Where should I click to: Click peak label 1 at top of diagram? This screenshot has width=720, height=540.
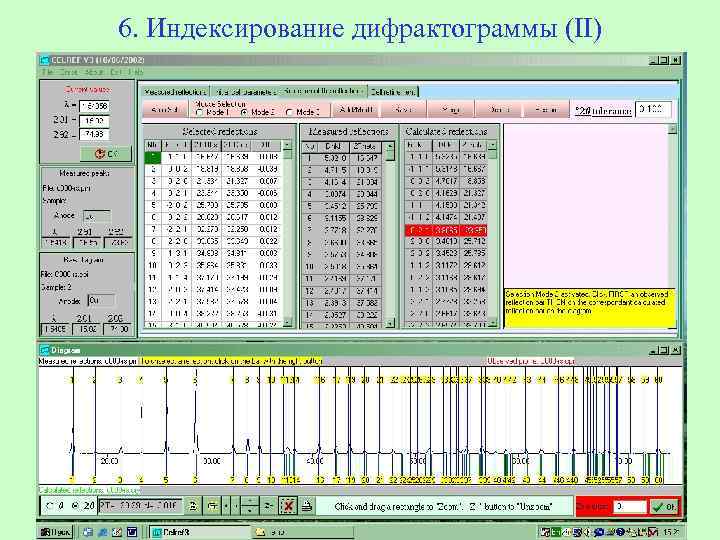pos(71,380)
